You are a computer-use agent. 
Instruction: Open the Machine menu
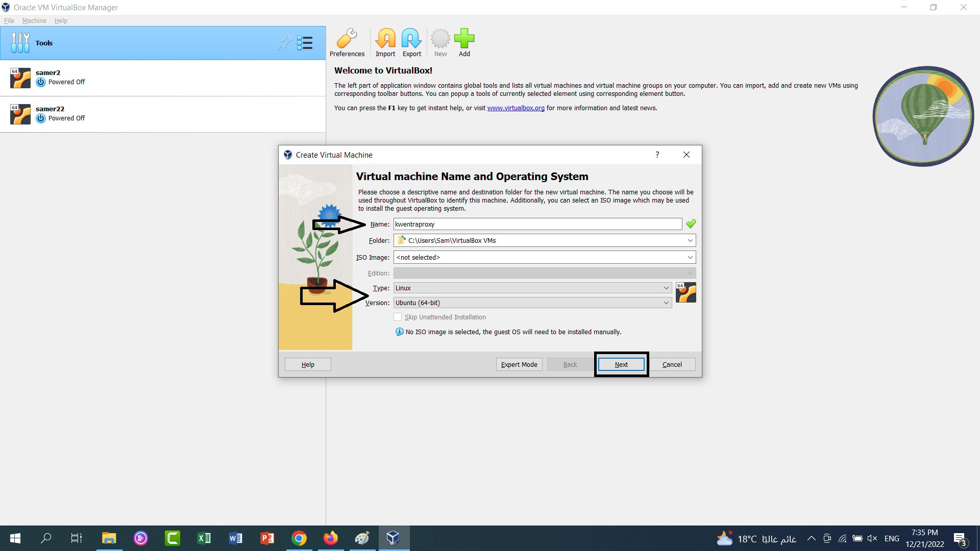tap(34, 20)
